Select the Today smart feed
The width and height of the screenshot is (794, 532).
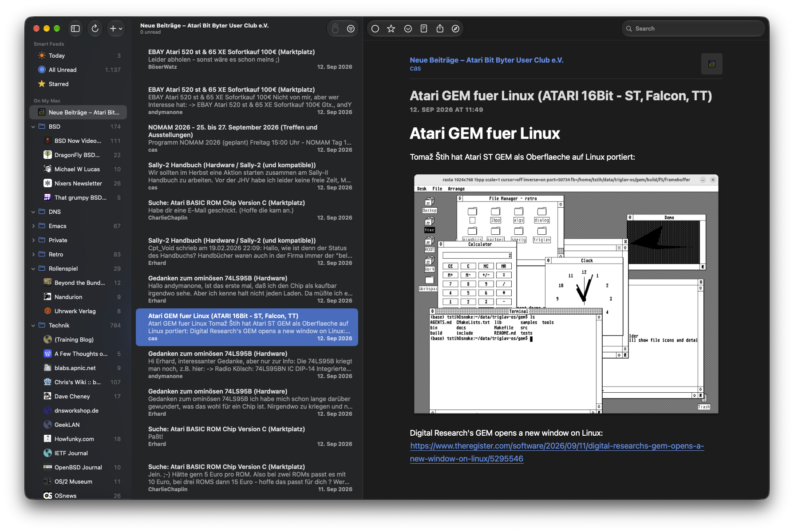(78, 55)
